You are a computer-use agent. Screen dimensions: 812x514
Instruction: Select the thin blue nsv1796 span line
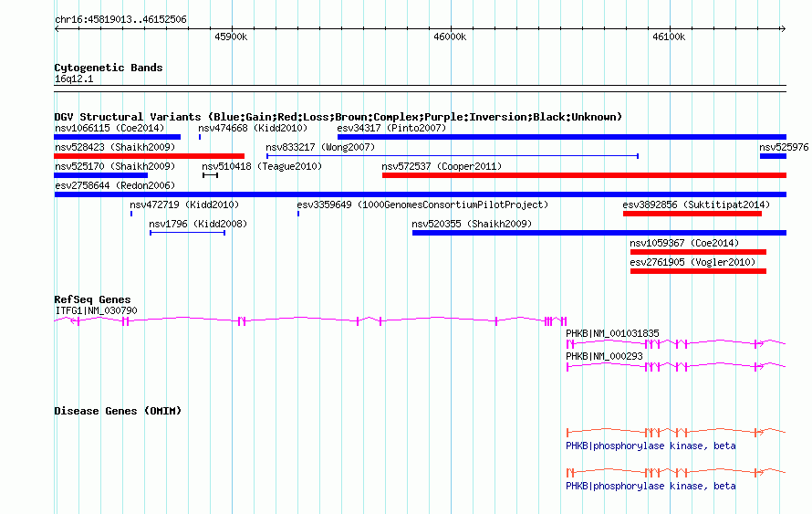(x=187, y=233)
